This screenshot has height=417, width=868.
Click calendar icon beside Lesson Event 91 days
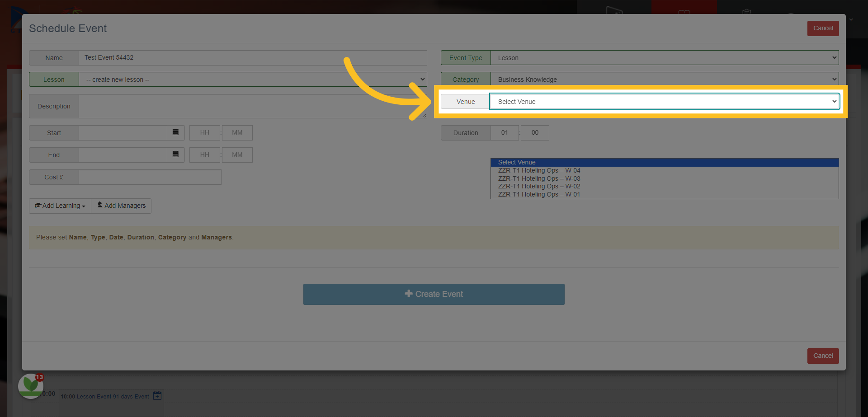pyautogui.click(x=157, y=395)
